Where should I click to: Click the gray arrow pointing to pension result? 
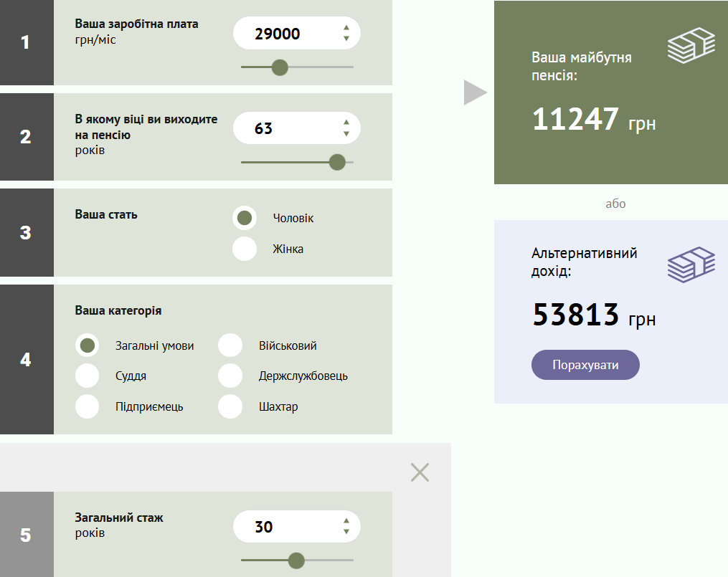pos(475,92)
